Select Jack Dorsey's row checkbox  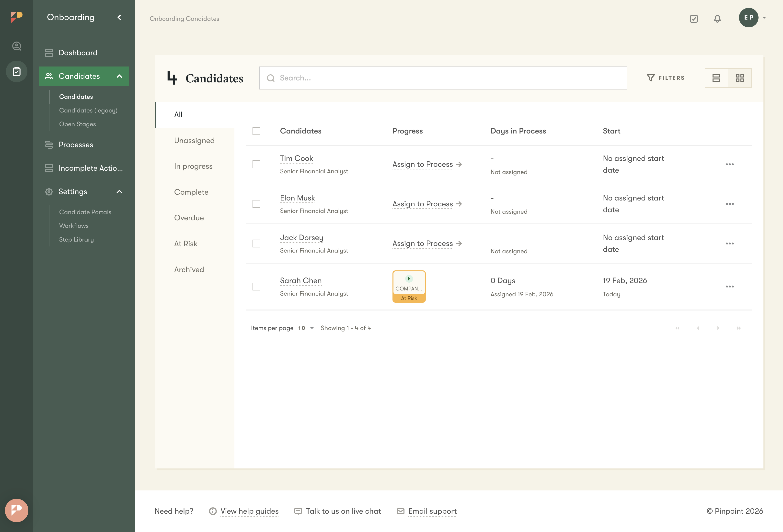click(x=256, y=244)
